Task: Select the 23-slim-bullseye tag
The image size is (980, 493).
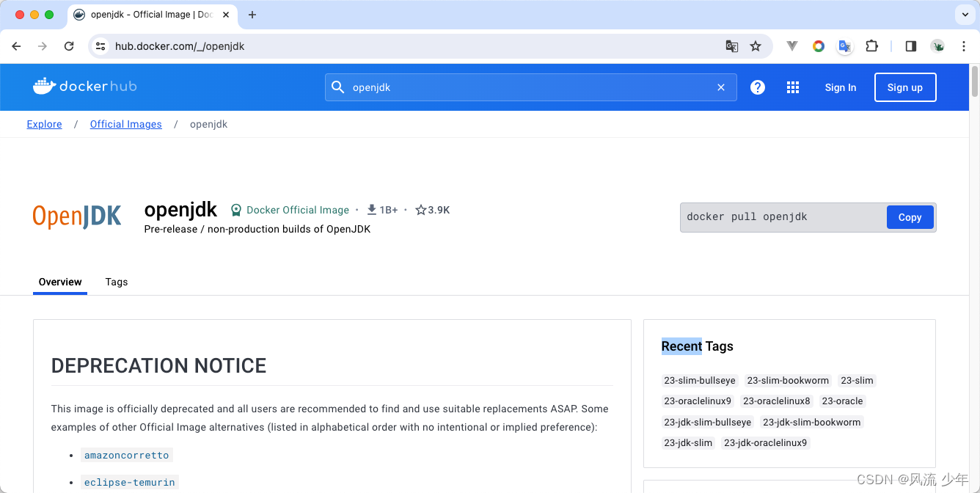Action: 700,381
